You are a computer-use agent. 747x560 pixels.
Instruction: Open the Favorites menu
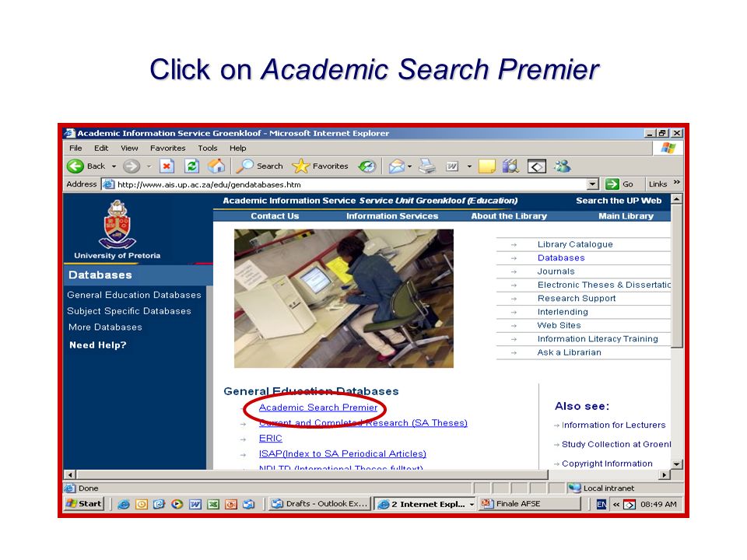pos(168,148)
